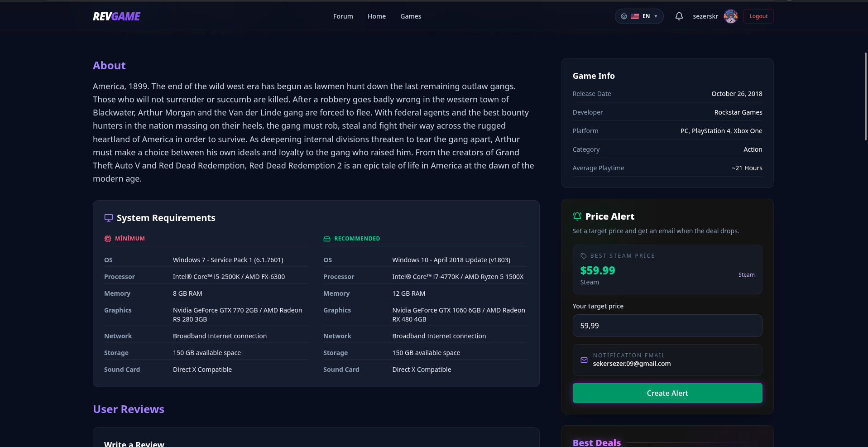Click the drive icon next to RECOMMENDED
This screenshot has height=447, width=868.
click(x=327, y=239)
